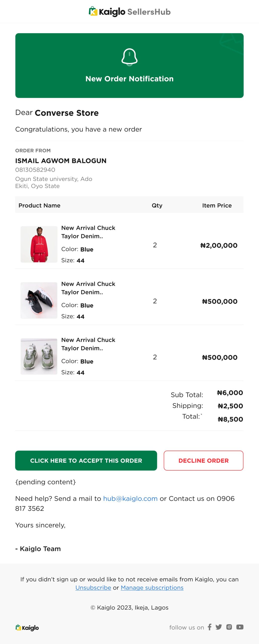The image size is (259, 644).
Task: Click the notification bell icon
Action: point(129,57)
